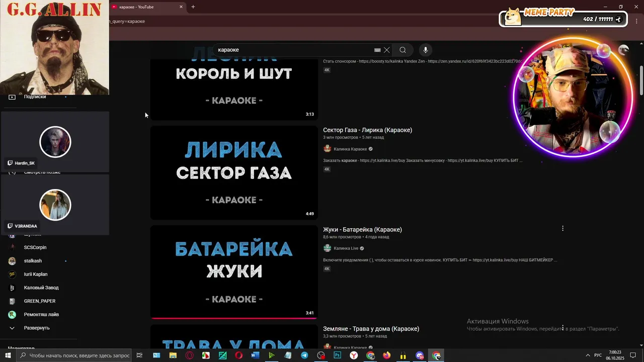The image size is (644, 362).
Task: Open Microsoft Word from the taskbar
Action: 255,355
